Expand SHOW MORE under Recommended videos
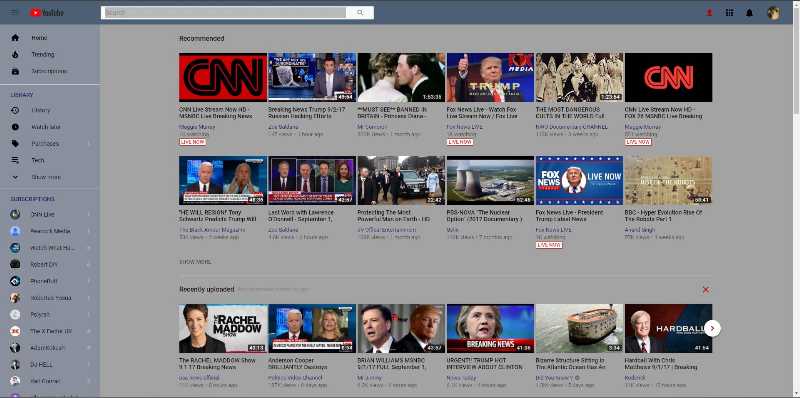The width and height of the screenshot is (800, 398). 195,262
